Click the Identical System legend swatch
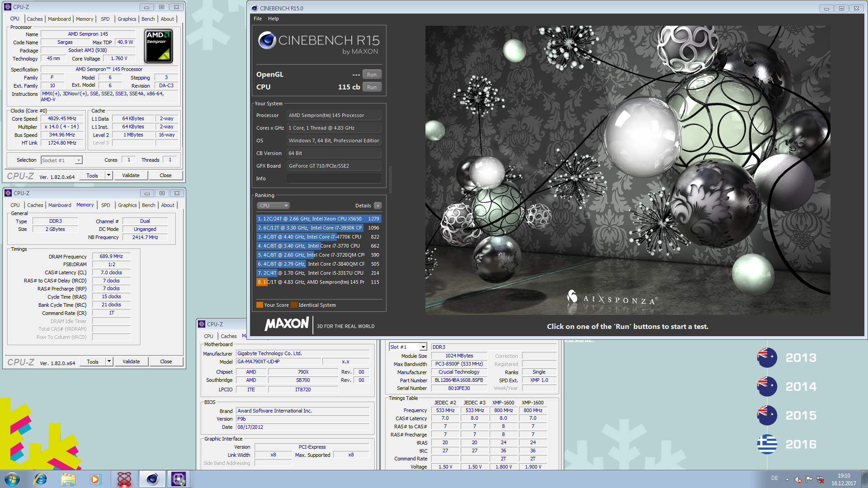Viewport: 868px width, 488px height. coord(294,305)
